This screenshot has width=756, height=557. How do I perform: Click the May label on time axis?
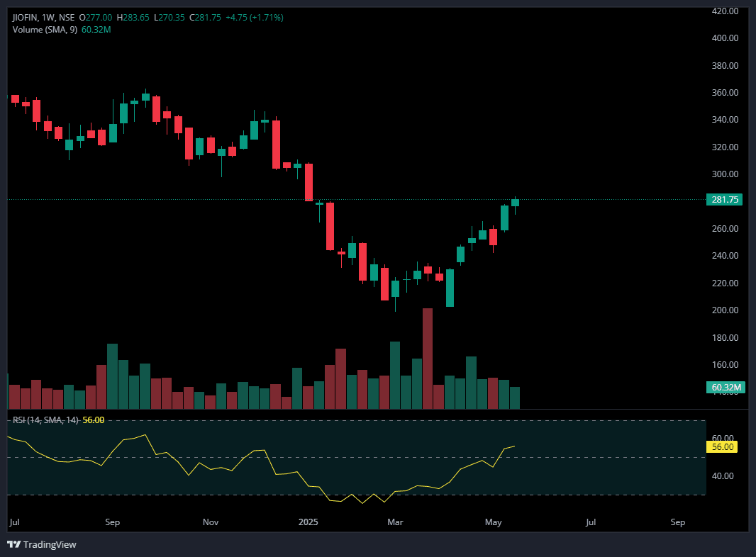pos(493,522)
